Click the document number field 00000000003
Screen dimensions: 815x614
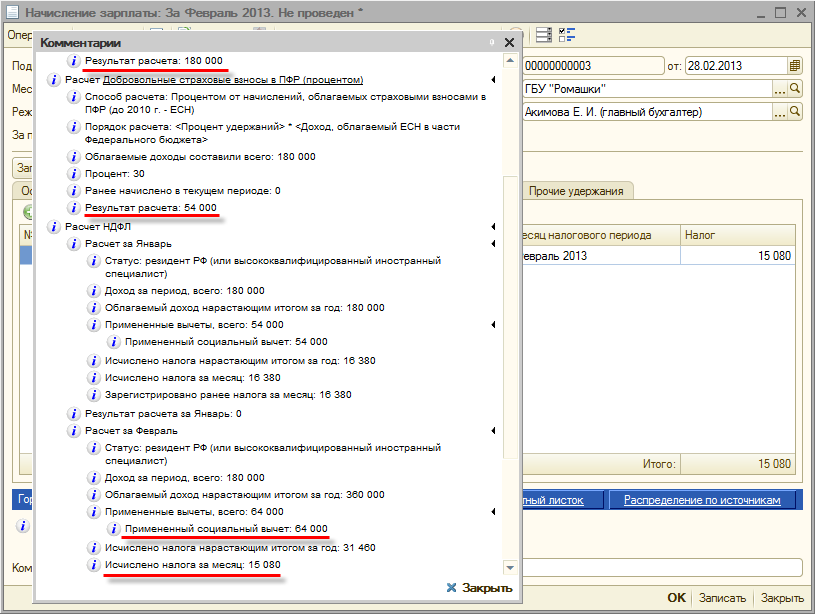tap(593, 66)
